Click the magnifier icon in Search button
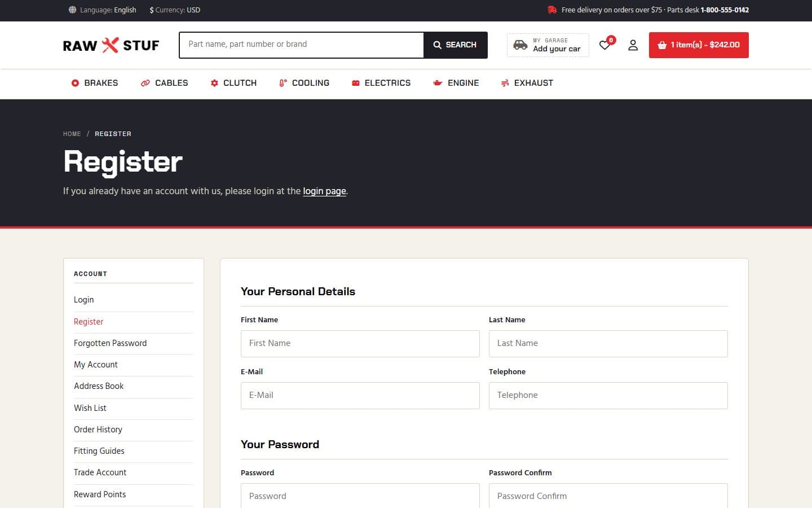 click(x=437, y=45)
